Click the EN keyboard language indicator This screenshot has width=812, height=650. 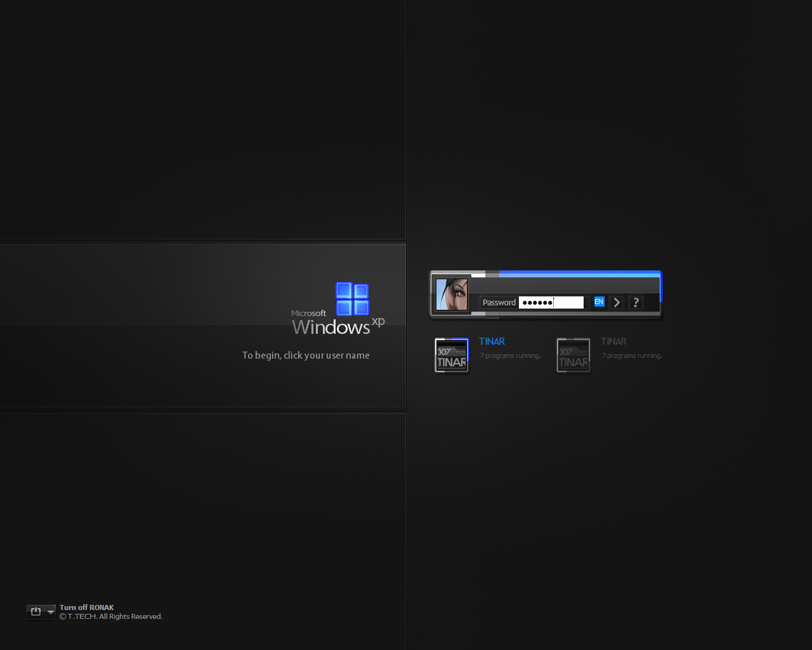click(x=599, y=302)
